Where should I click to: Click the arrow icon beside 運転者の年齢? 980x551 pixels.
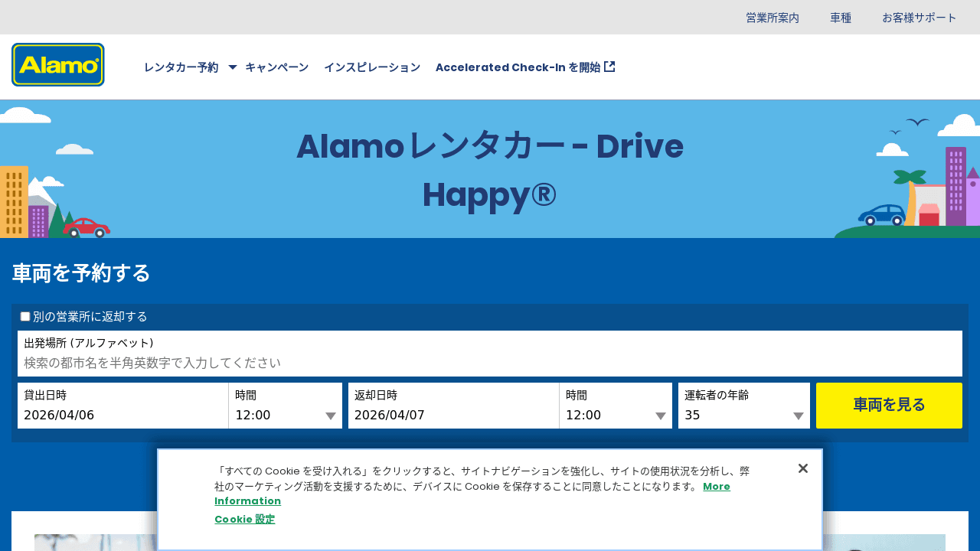[796, 416]
